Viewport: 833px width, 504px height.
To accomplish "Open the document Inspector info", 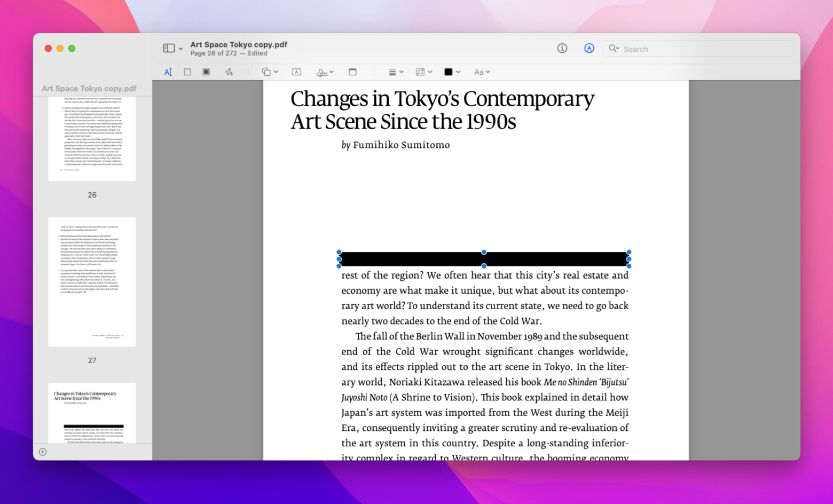I will (562, 48).
